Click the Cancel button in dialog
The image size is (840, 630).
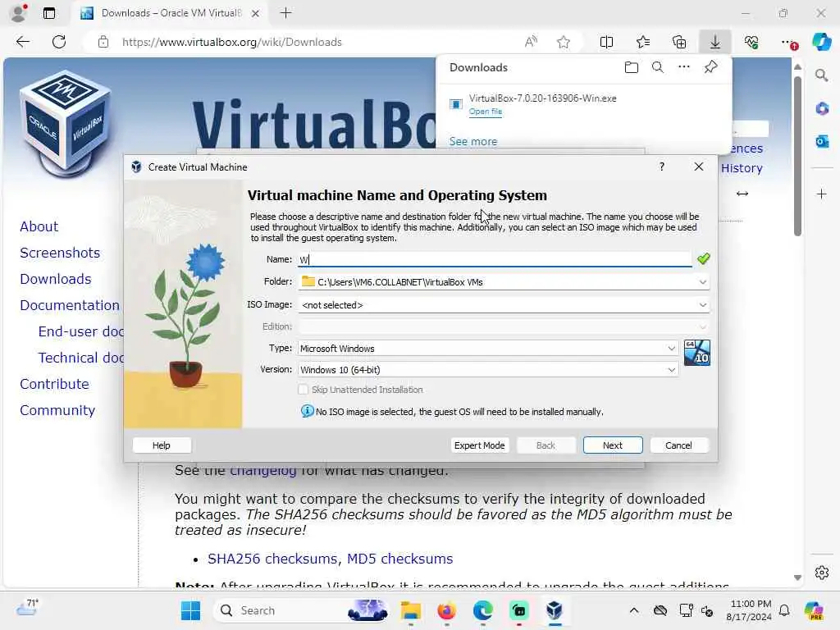(x=678, y=445)
